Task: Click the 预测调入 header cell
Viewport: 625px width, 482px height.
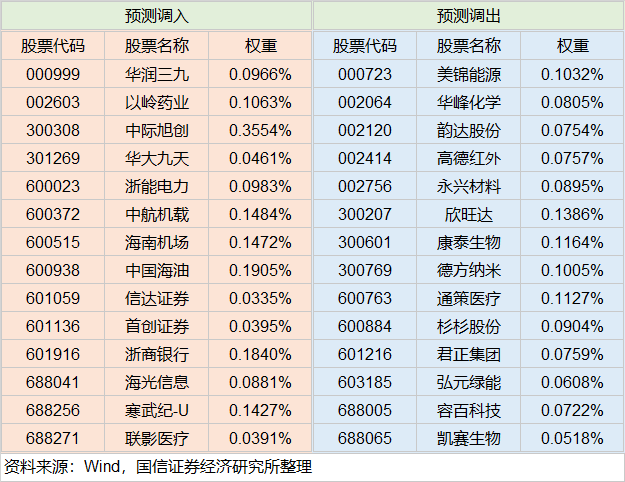Action: point(156,17)
